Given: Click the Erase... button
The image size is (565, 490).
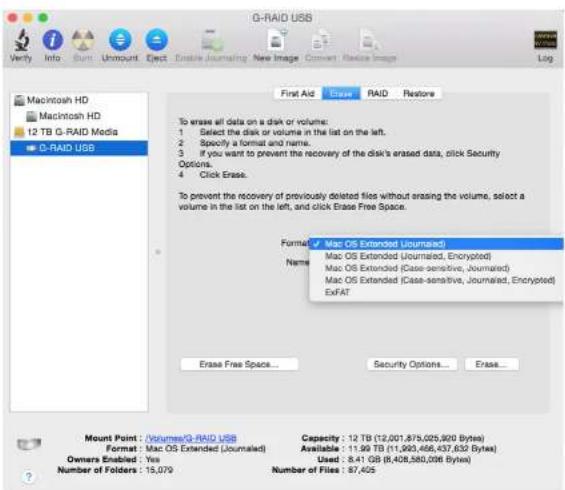Looking at the screenshot, I should click(492, 364).
